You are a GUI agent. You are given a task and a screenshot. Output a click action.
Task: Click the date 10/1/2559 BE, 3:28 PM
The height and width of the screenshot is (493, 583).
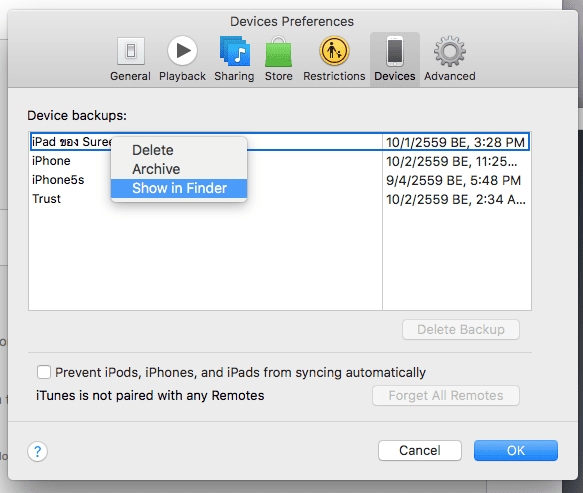point(455,142)
